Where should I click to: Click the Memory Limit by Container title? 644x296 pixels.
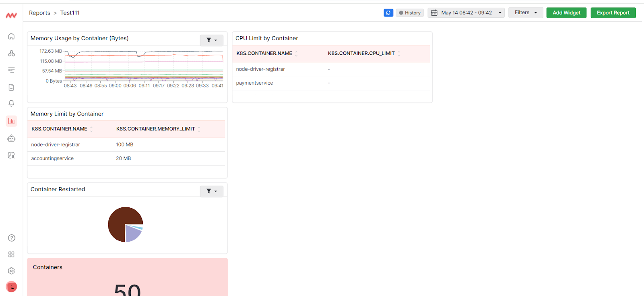pyautogui.click(x=67, y=114)
